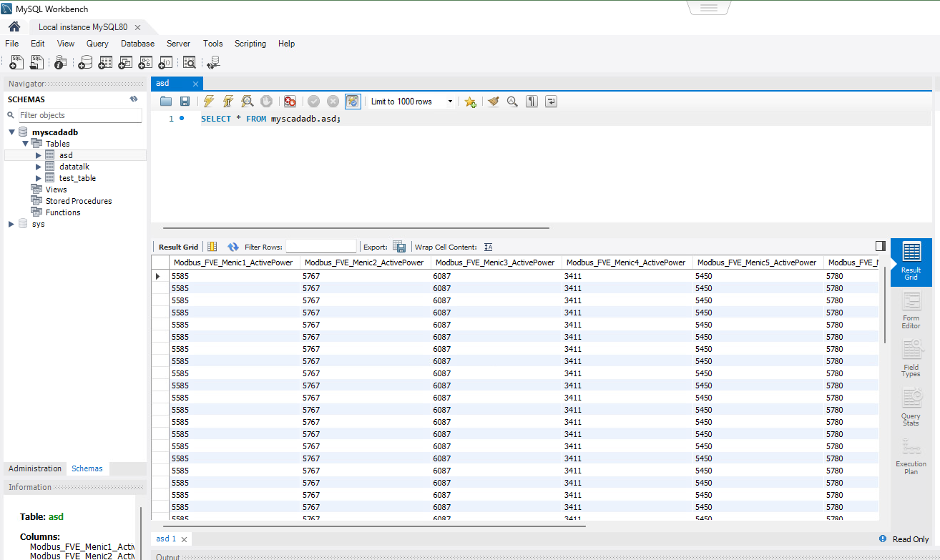
Task: Execute the whole SQL script
Action: 209,102
